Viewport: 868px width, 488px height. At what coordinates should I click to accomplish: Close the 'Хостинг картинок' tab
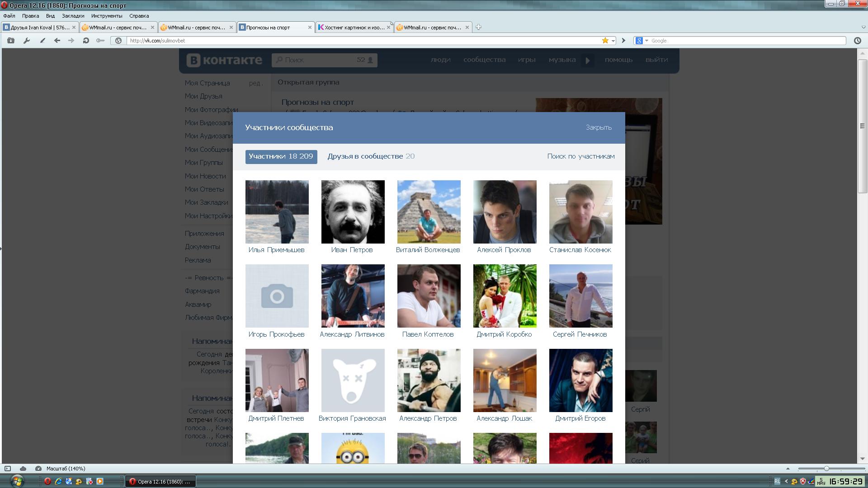[x=388, y=28]
